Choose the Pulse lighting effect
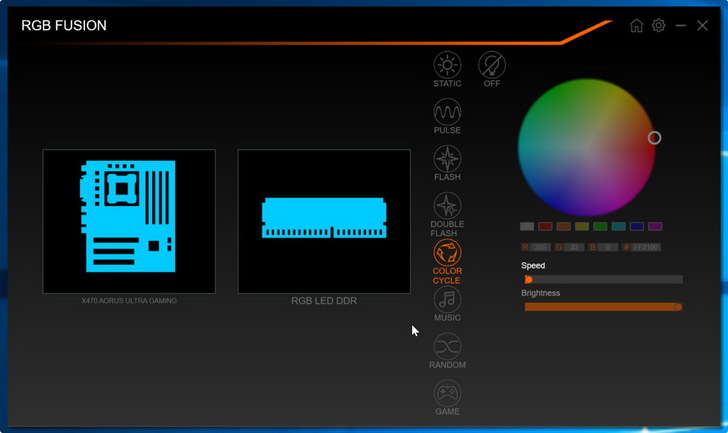Screen dimensions: 728x433 [x=447, y=111]
